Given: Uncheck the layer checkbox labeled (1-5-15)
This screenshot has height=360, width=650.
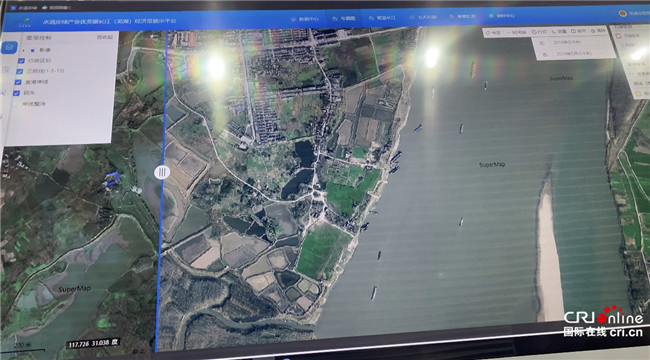Looking at the screenshot, I should pyautogui.click(x=19, y=71).
